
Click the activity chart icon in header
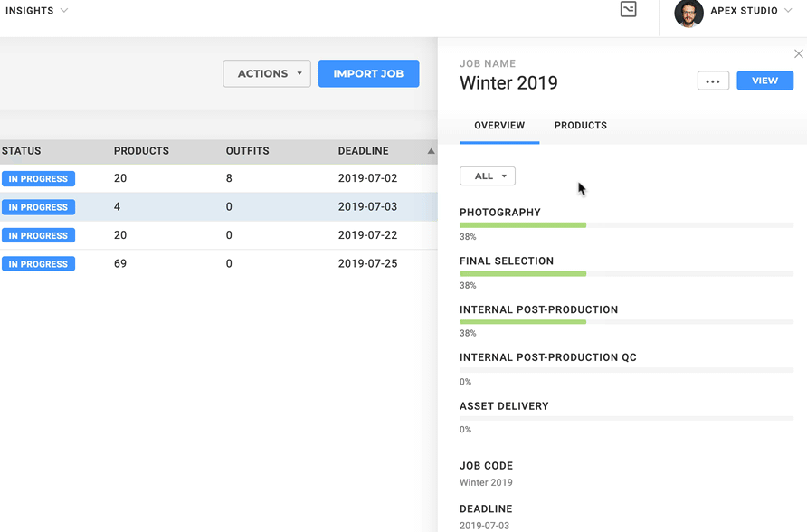coord(628,10)
